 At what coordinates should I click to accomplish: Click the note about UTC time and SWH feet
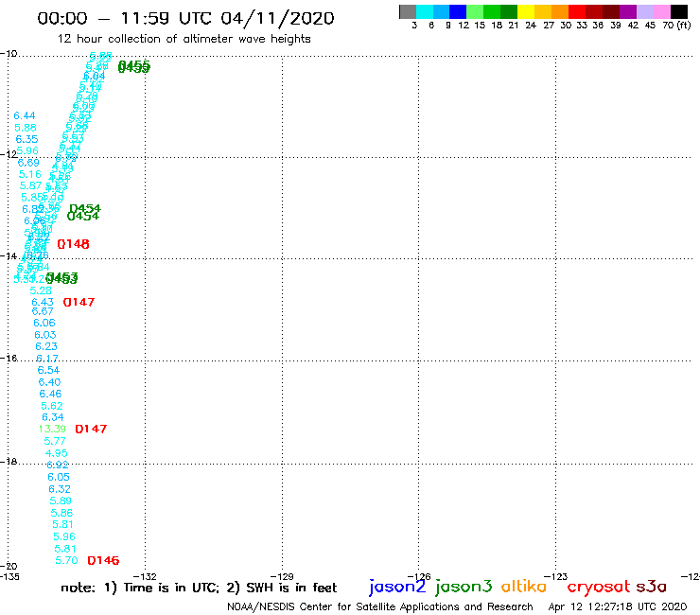pyautogui.click(x=199, y=588)
